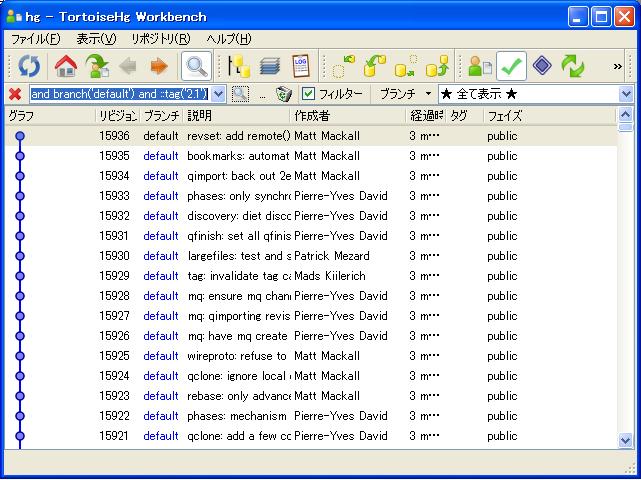Click the refresh repository icon
641x480 pixels.
coord(29,66)
